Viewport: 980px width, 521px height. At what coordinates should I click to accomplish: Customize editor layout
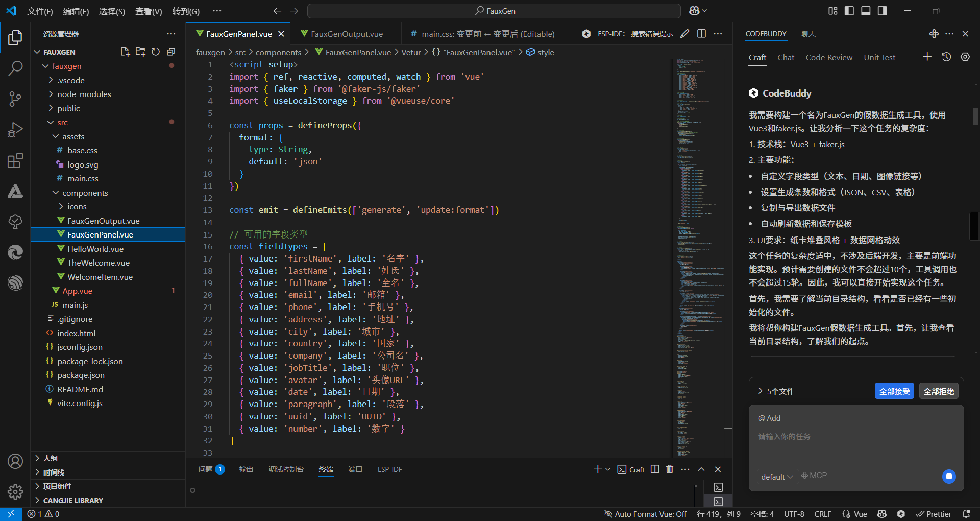[833, 11]
